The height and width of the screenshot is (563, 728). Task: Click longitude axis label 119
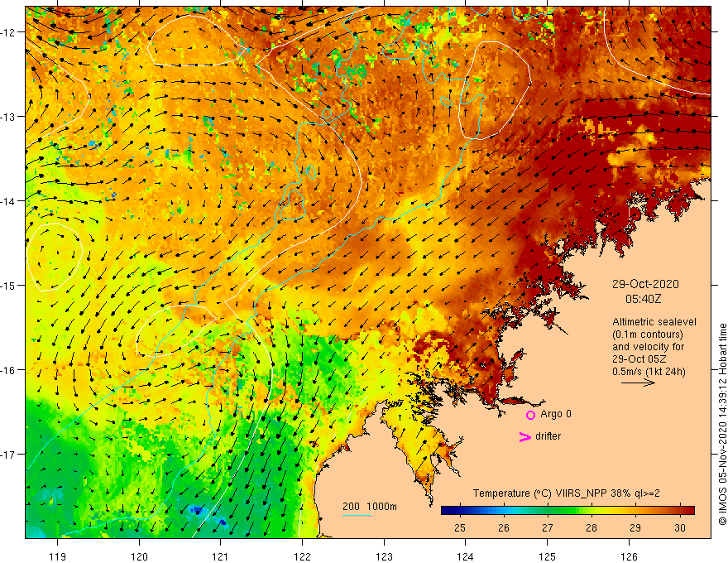point(58,556)
